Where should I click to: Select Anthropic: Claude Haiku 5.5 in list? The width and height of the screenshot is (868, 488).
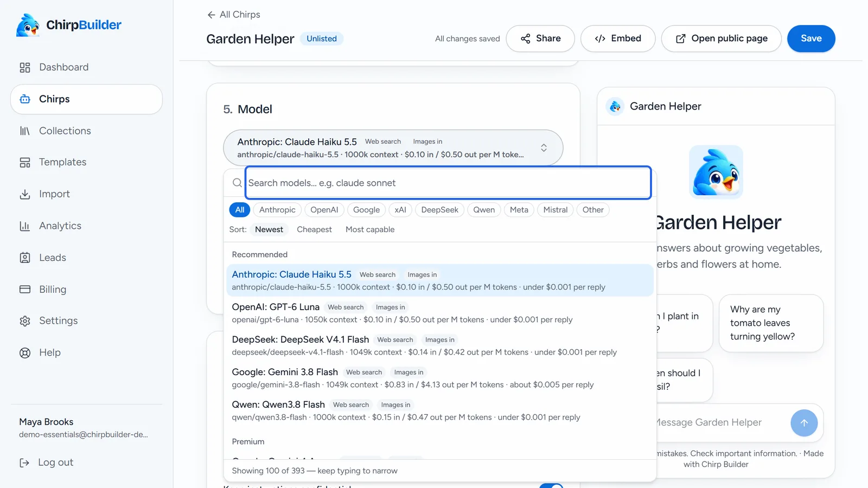[439, 280]
